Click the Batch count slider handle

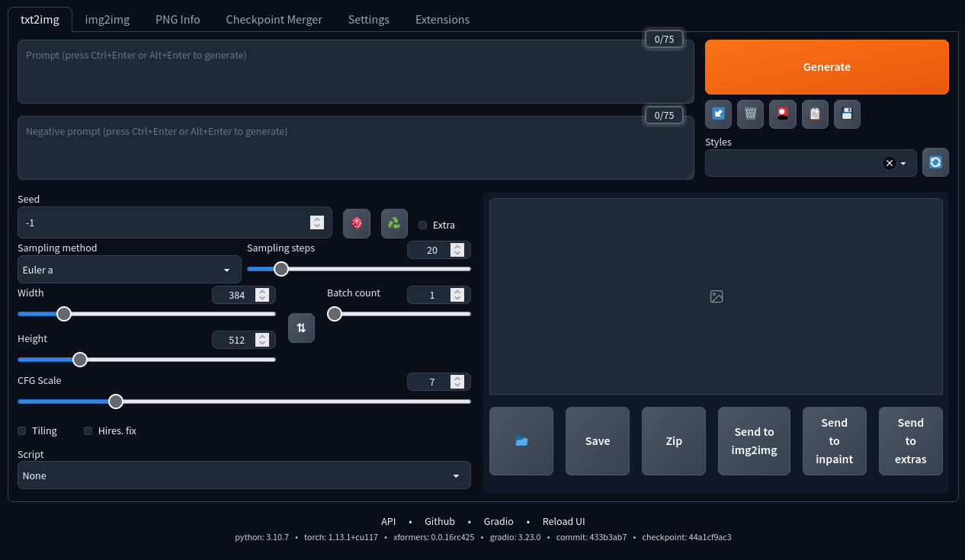pyautogui.click(x=335, y=313)
